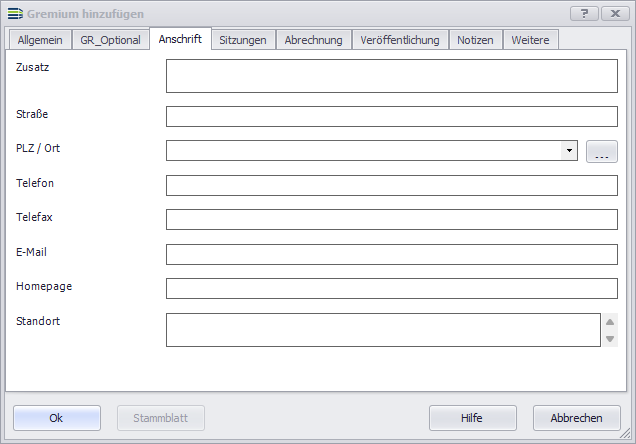Select the Sitzungen tab

[243, 40]
